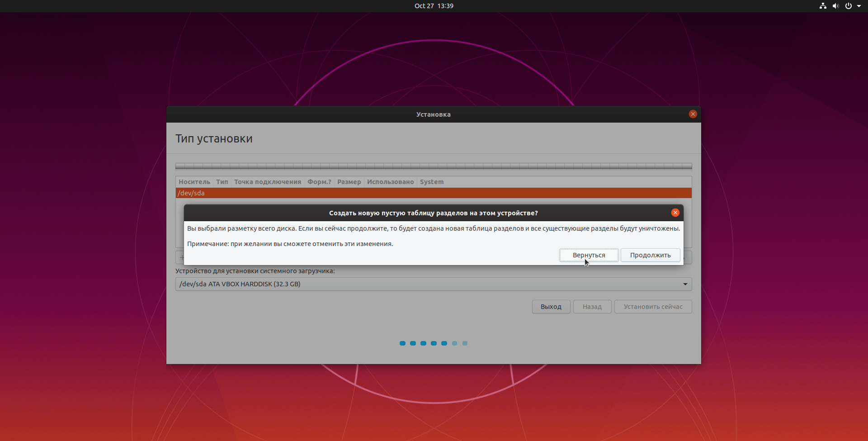Click the Тип установки heading
Viewport: 868px width, 441px height.
point(214,138)
